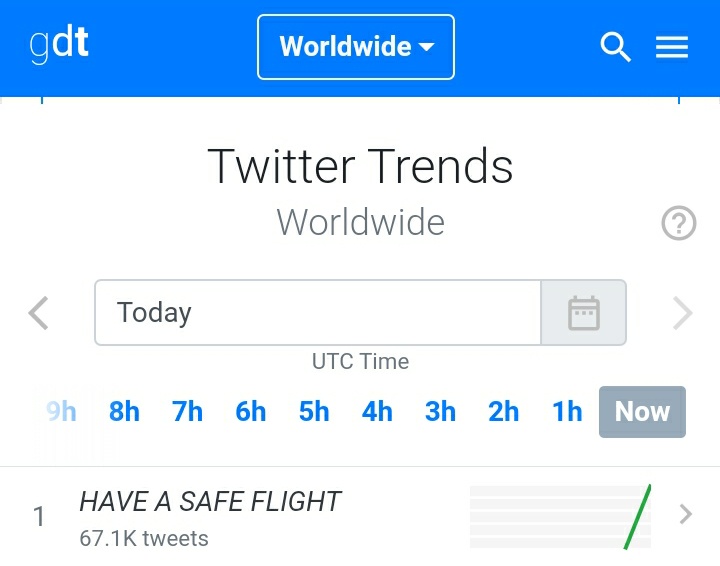
Task: Click the Today date input field
Action: coord(318,313)
